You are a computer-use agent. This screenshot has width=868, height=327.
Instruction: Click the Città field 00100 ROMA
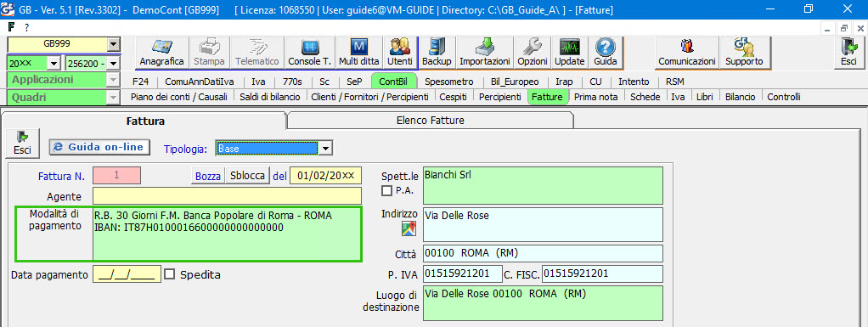tap(543, 253)
